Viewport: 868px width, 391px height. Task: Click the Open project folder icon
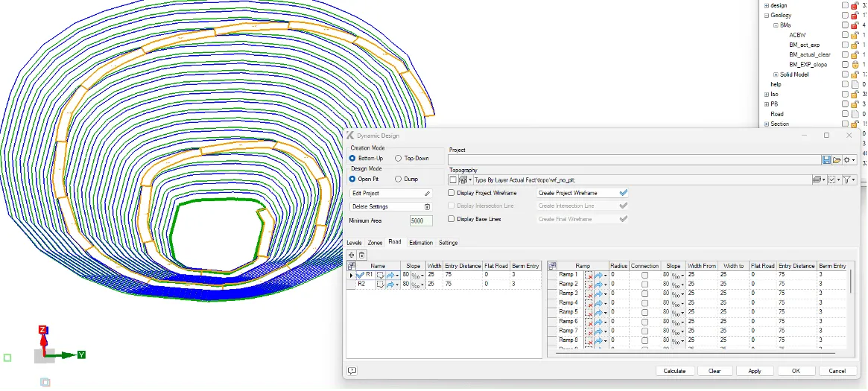click(837, 160)
